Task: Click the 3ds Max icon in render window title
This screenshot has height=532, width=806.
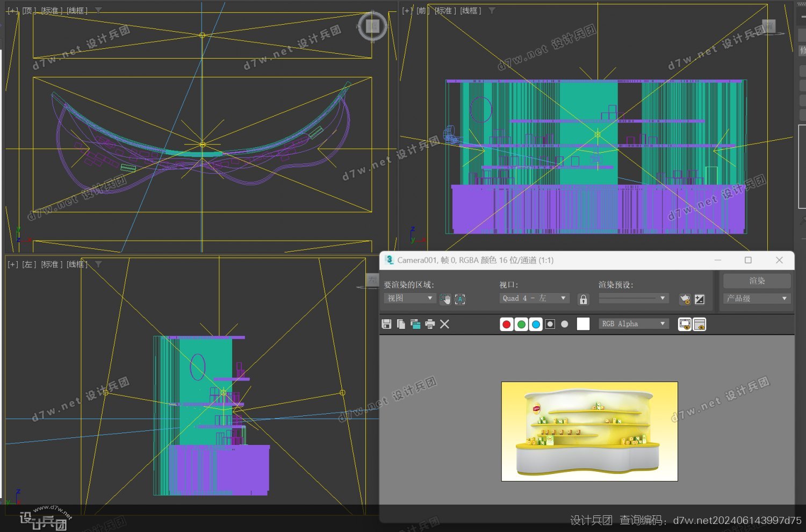Action: point(390,260)
